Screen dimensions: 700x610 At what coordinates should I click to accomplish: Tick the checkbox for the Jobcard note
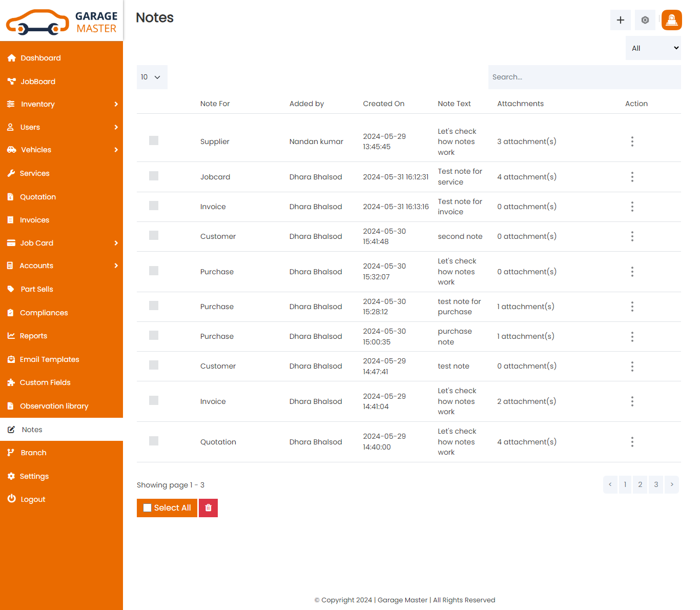tap(154, 176)
